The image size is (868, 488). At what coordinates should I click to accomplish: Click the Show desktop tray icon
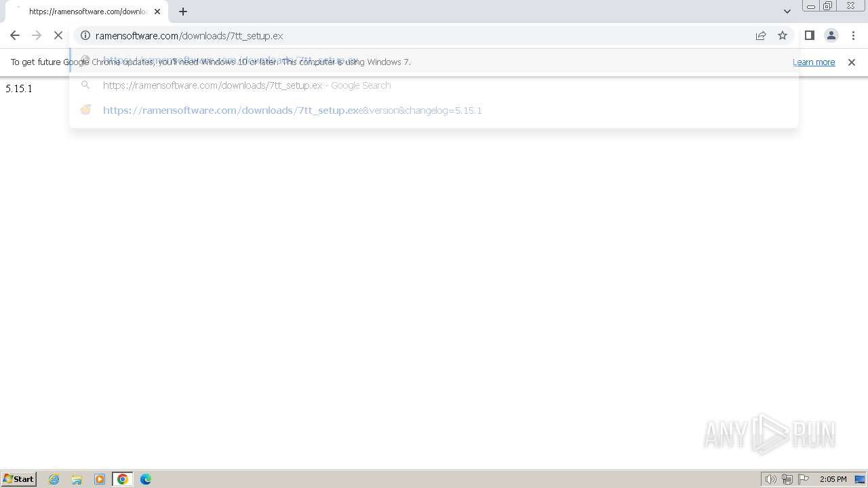point(860,479)
